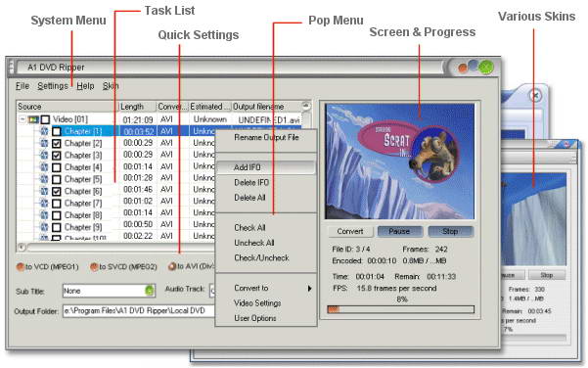Click the Chapter [7] film icon
This screenshot has width=588, height=368.
coord(44,204)
